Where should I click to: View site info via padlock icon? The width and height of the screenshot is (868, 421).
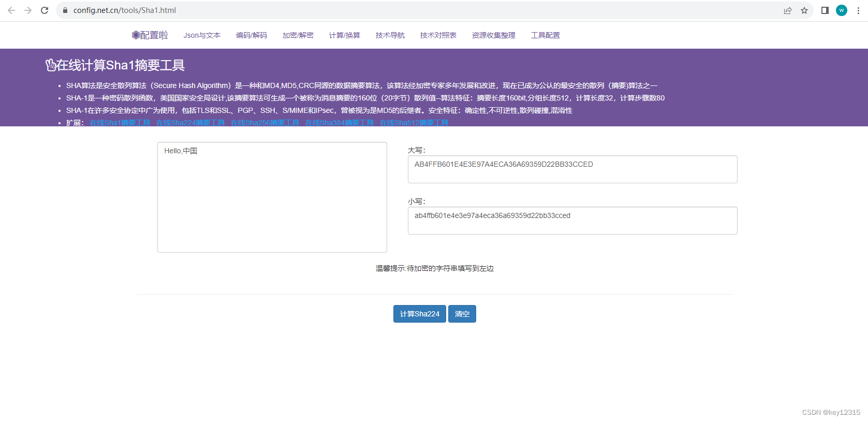point(65,10)
